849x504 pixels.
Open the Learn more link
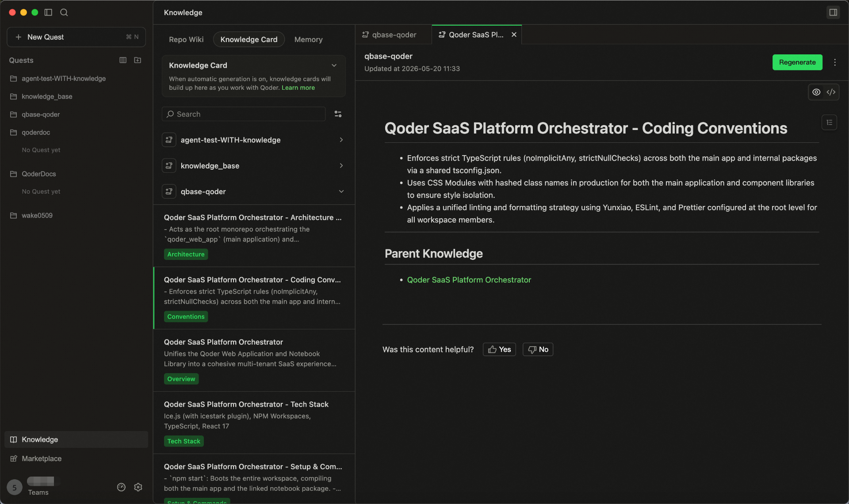click(298, 88)
